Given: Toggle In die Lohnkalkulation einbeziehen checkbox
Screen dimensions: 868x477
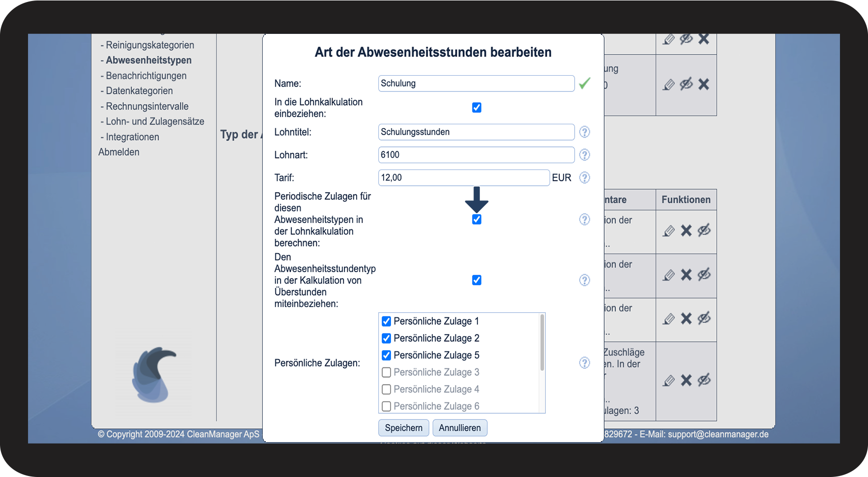Looking at the screenshot, I should (x=476, y=108).
